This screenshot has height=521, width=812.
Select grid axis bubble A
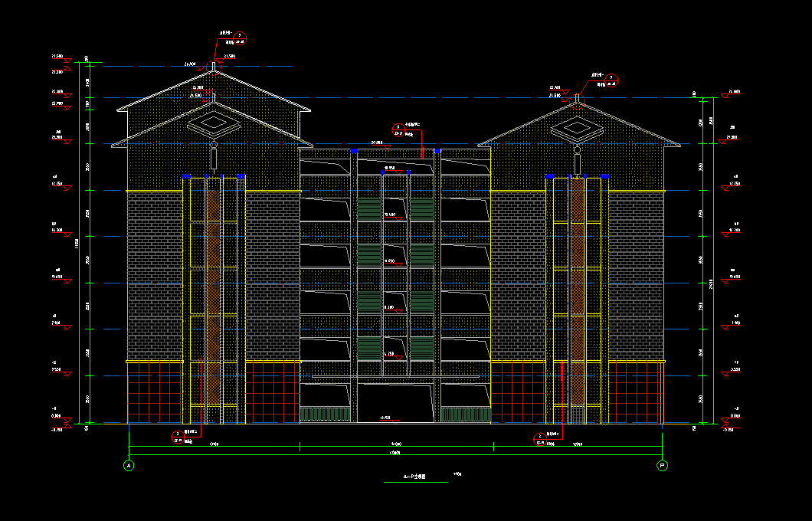click(x=129, y=465)
